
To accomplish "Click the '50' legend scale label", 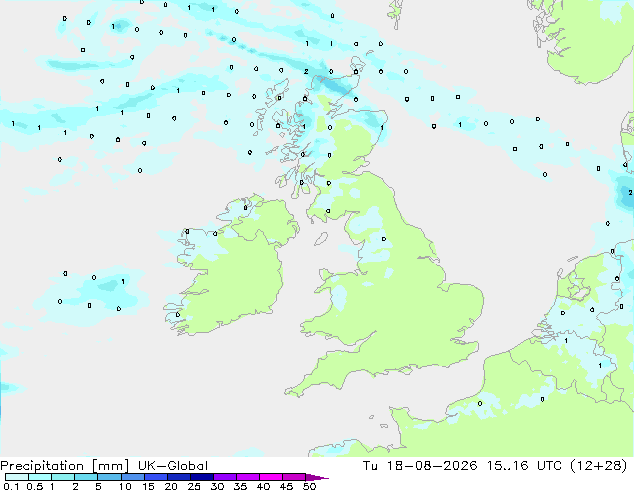I will coord(310,486).
